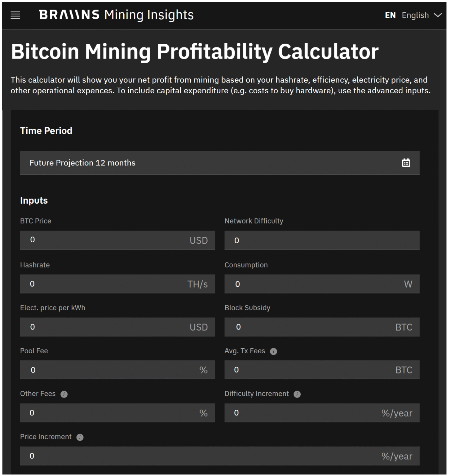Click the info icon next to Avg. Tx Fees
Viewport: 450px width, 476px height.
point(273,351)
